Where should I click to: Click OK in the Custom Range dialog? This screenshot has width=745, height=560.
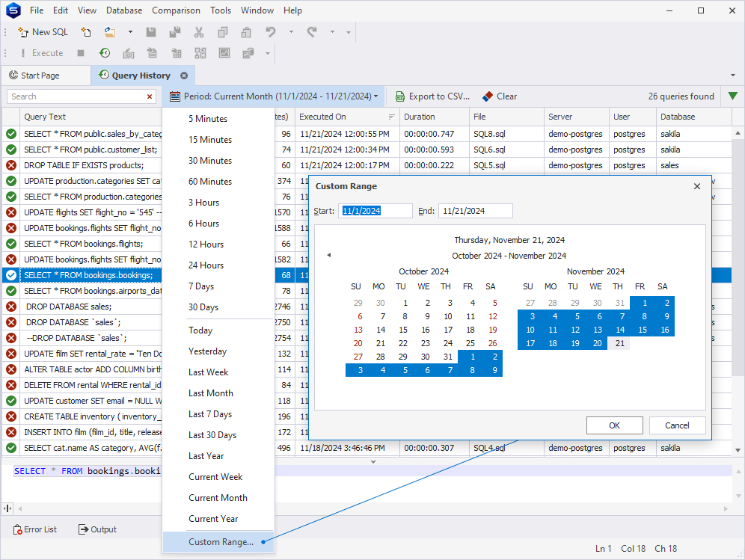tap(614, 425)
